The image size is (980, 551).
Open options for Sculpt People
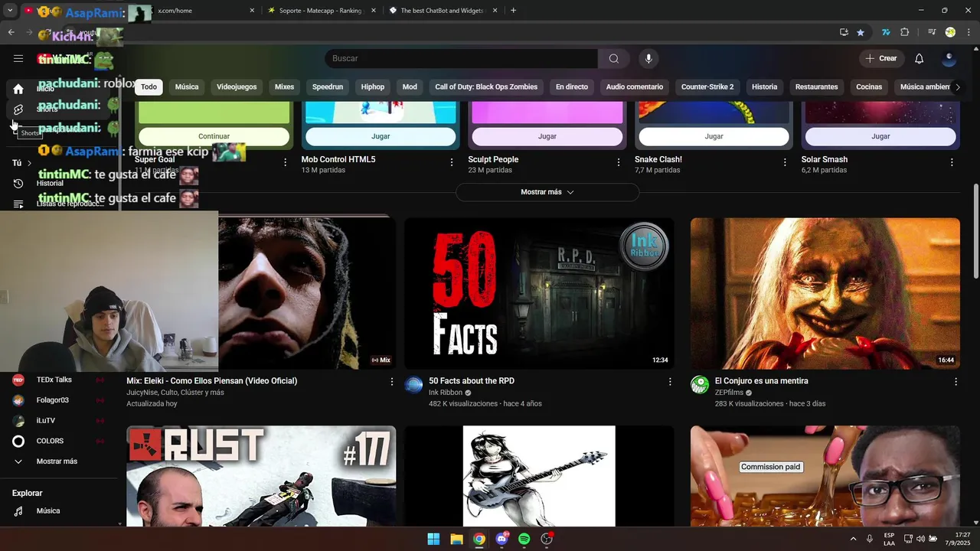619,162
